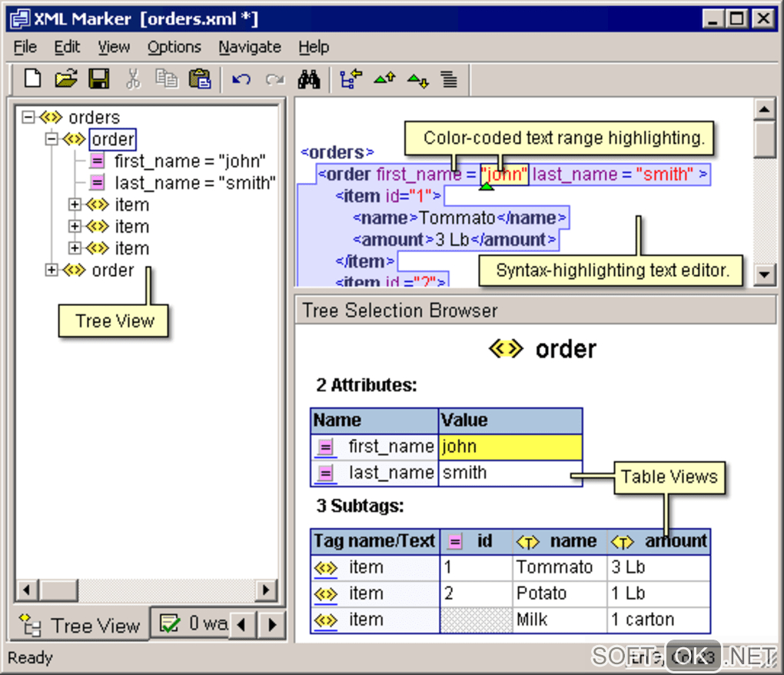This screenshot has height=675, width=784.
Task: Expand the second item node in the tree
Action: pyautogui.click(x=75, y=227)
